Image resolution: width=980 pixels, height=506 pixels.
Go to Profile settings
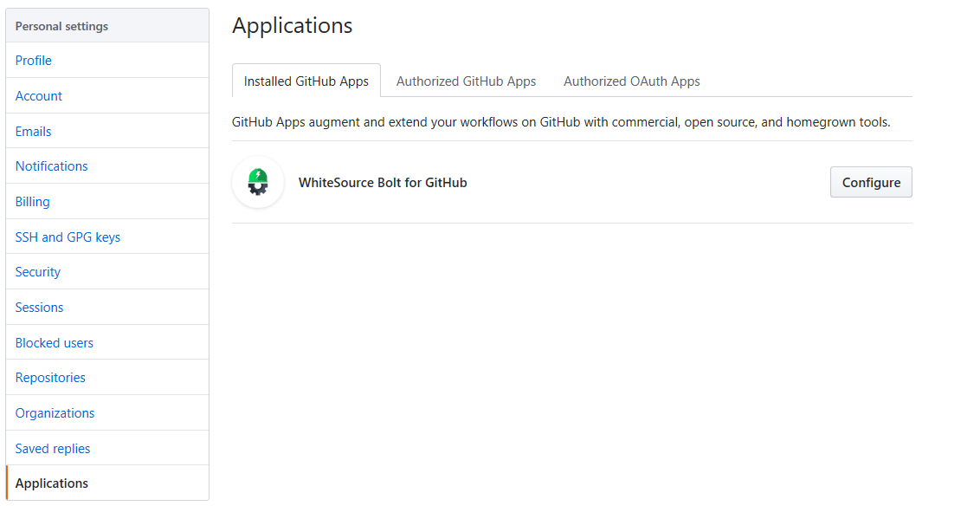[x=34, y=61]
